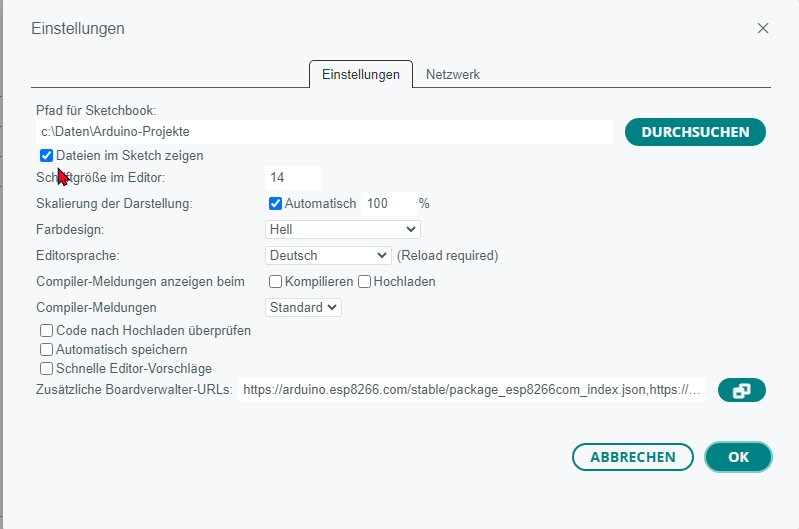Turn on 'Schnelle Editor-Vorschläge'

[46, 369]
